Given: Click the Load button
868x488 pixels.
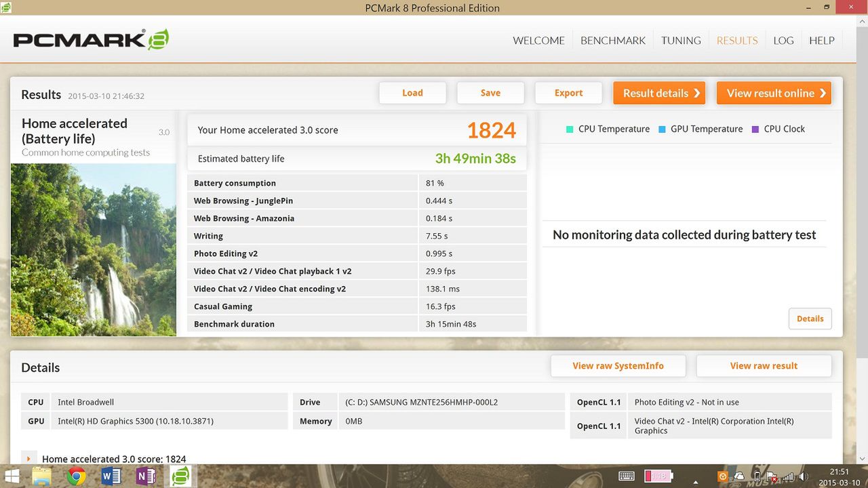Looking at the screenshot, I should [x=412, y=93].
